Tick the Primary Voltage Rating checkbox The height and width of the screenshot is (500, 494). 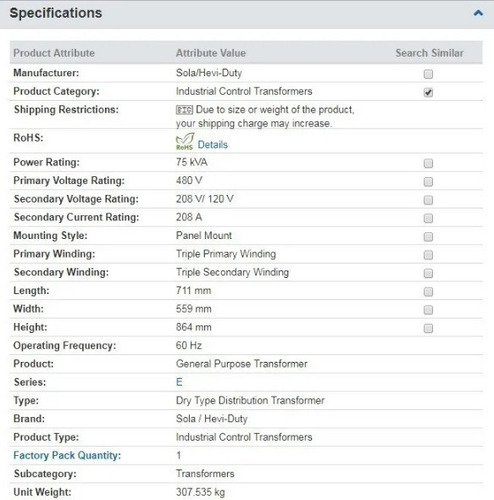(428, 182)
